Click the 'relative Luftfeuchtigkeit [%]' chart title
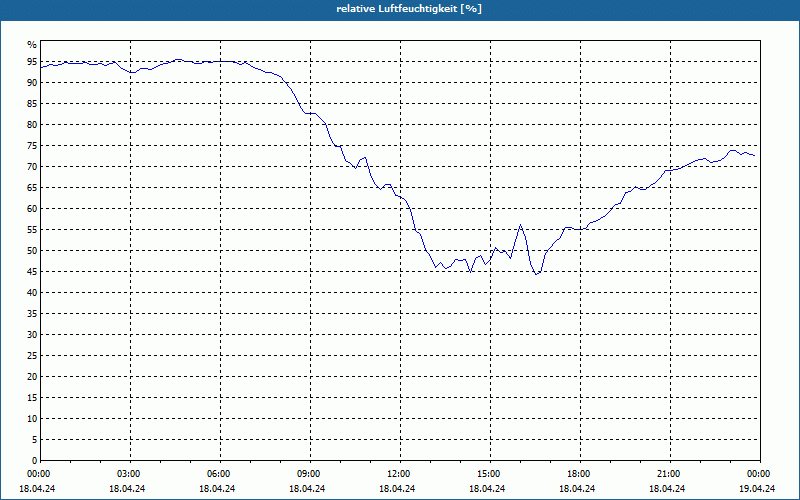Screen dimensions: 800x500 click(409, 9)
